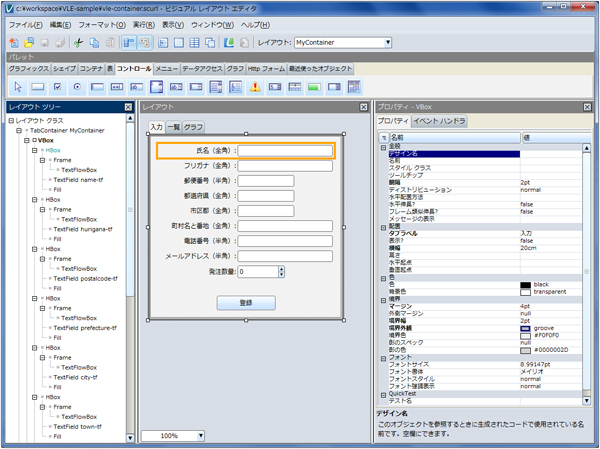Switch to the イベント ハンドラ tab
The image size is (600, 449).
[x=439, y=121]
